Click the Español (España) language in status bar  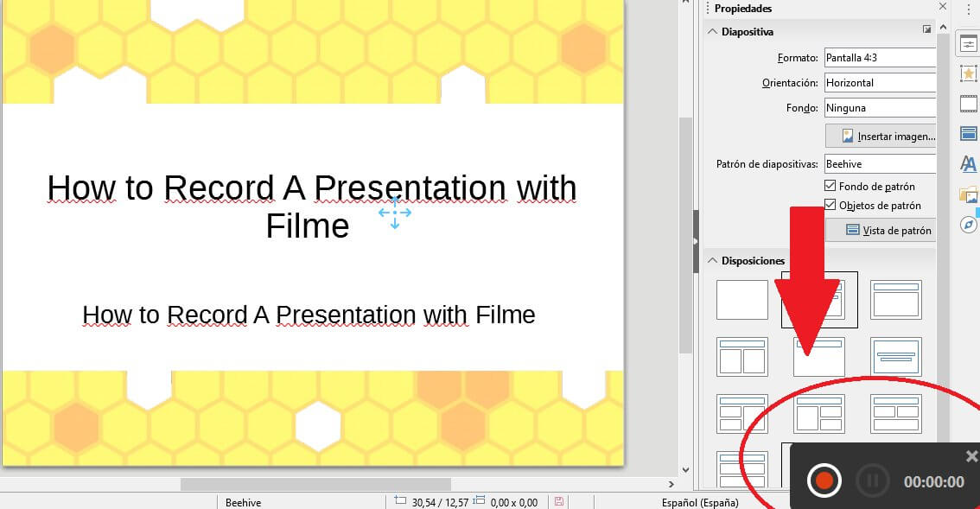700,502
